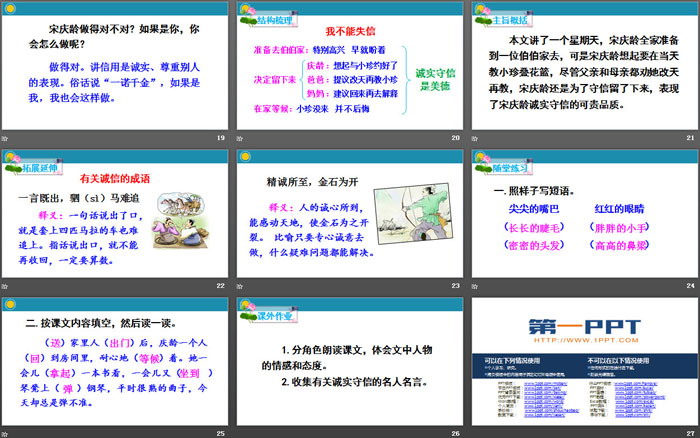Click the animation star icon under slide 21

[475, 138]
